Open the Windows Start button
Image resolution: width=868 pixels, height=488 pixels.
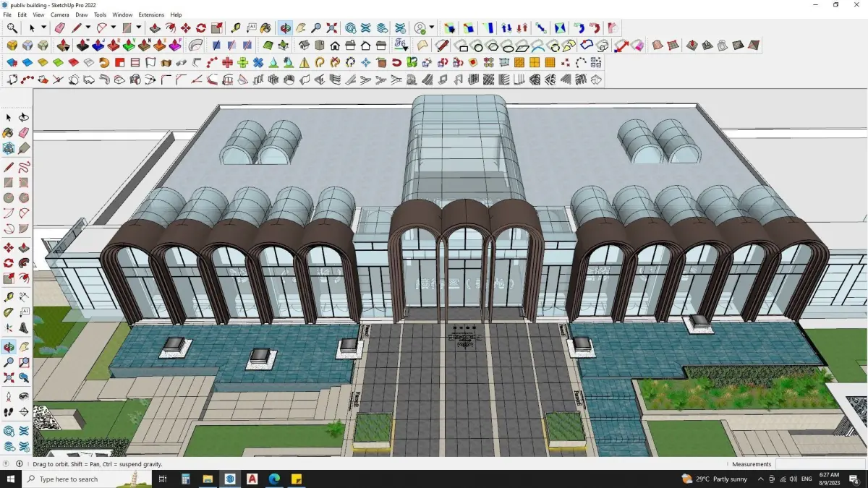pos(11,479)
